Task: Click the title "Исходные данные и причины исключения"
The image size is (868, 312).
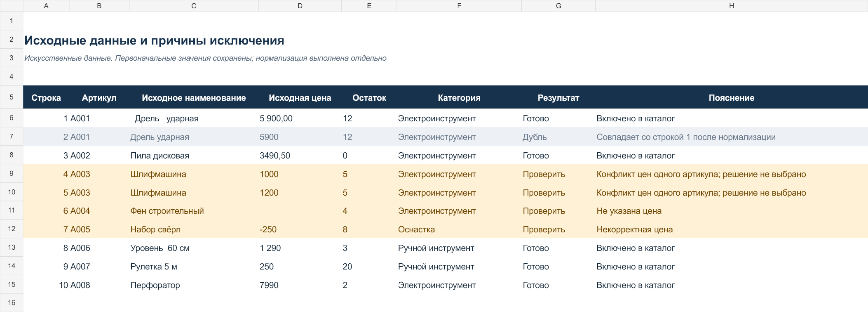Action: [154, 40]
